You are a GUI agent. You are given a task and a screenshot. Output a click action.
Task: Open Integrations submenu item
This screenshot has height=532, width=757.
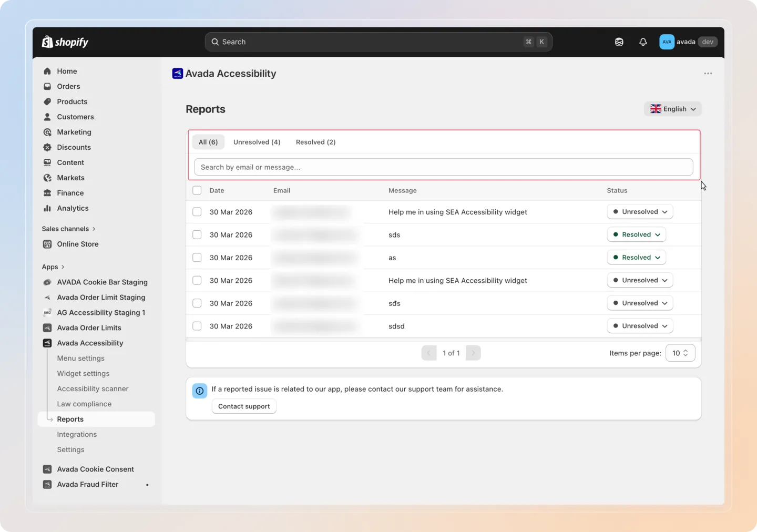[x=77, y=435]
